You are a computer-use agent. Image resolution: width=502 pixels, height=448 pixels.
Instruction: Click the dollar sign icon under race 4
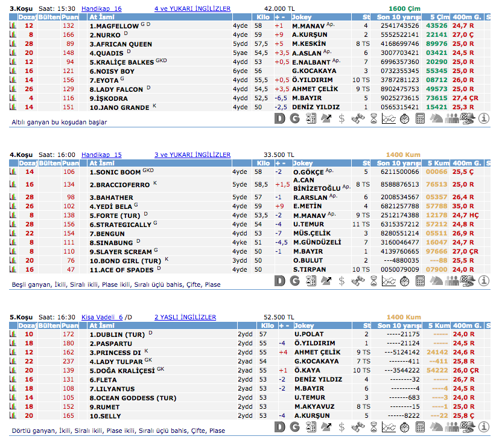click(342, 281)
